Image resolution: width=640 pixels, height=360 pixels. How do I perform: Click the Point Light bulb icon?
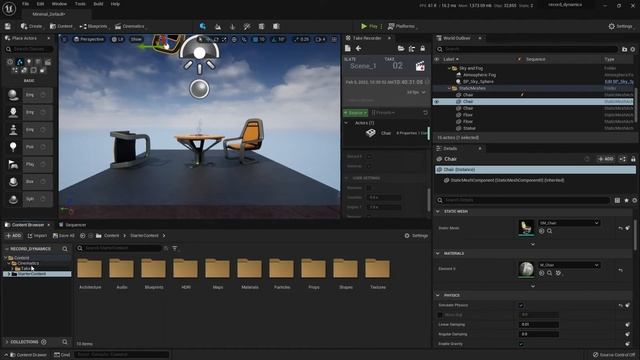pos(13,147)
